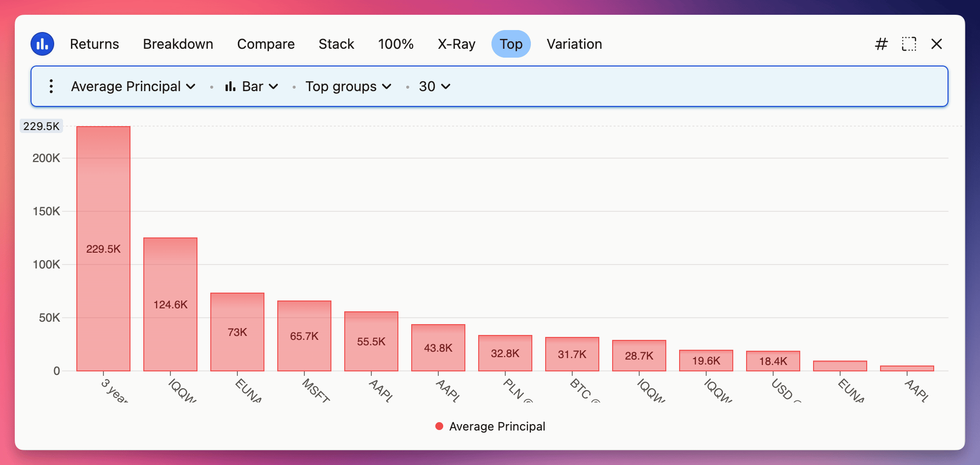The image size is (980, 465).
Task: Open the X-Ray tab
Action: tap(457, 44)
